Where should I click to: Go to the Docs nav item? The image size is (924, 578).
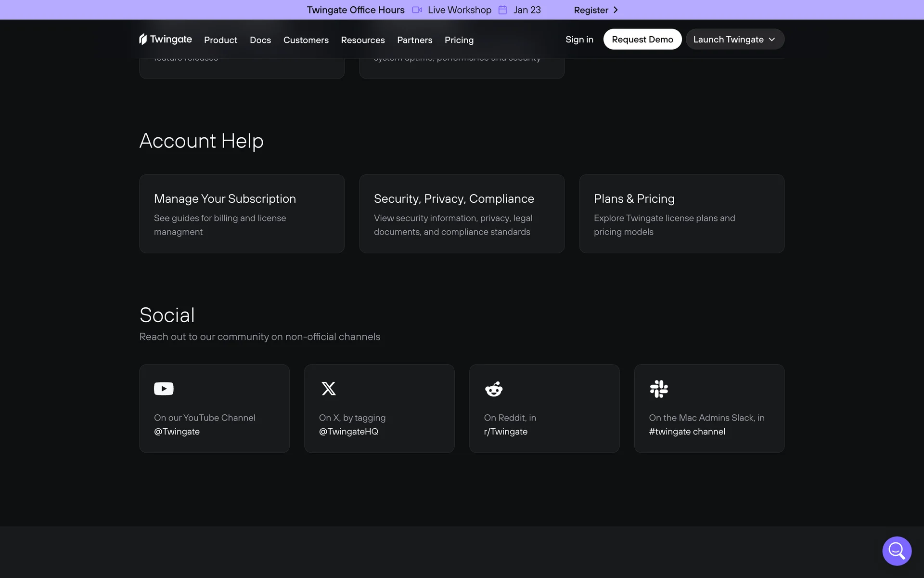[260, 40]
